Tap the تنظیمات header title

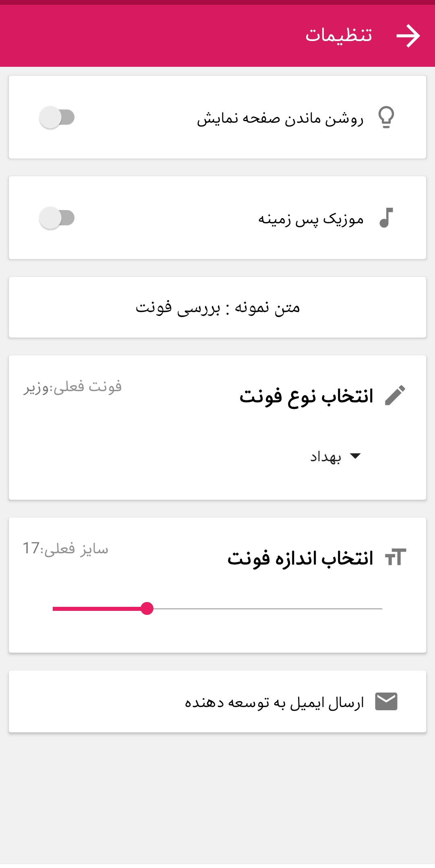click(338, 35)
